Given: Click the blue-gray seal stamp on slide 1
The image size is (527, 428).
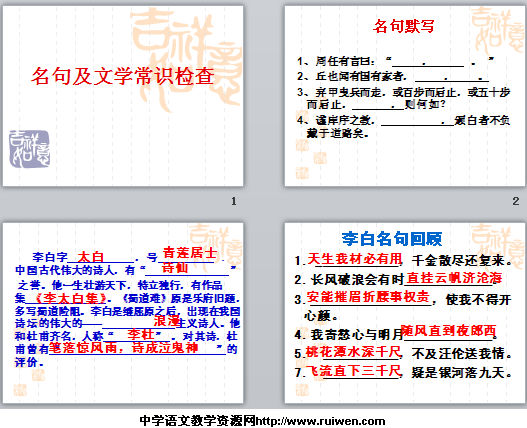Looking at the screenshot, I should coord(30,149).
